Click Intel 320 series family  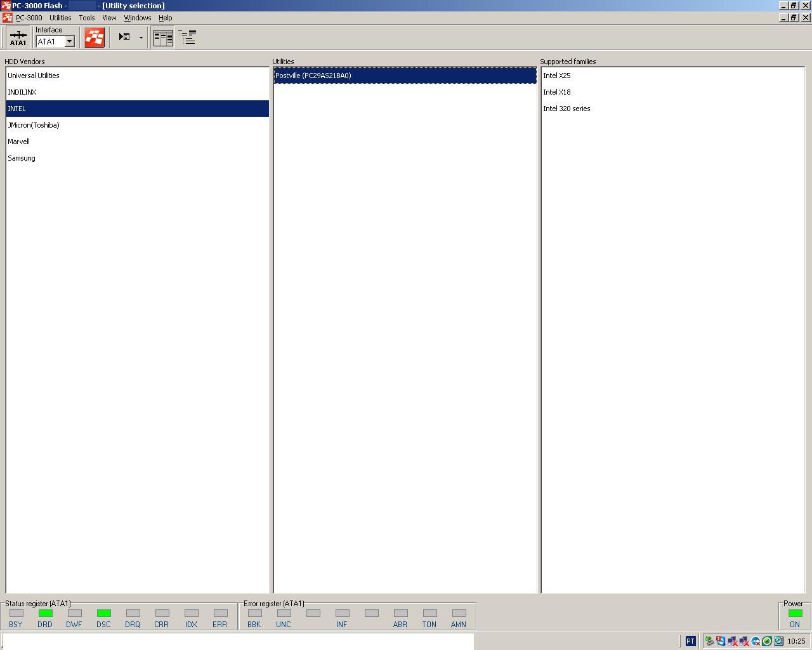click(x=672, y=109)
